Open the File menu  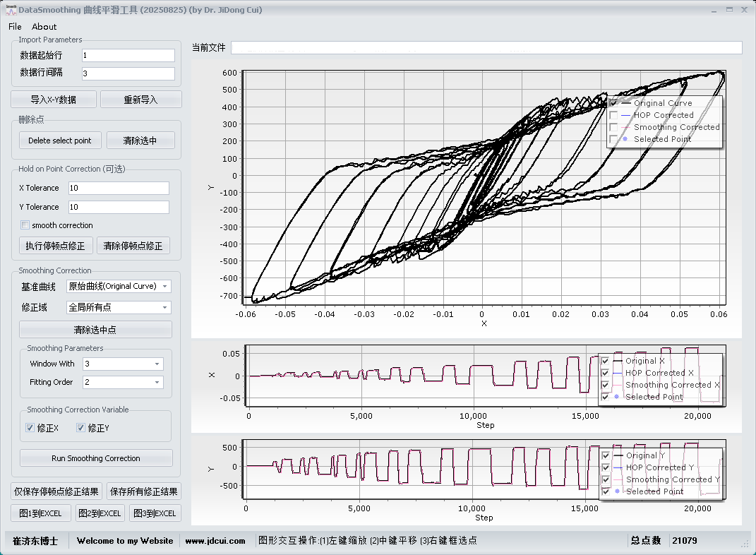tap(15, 27)
